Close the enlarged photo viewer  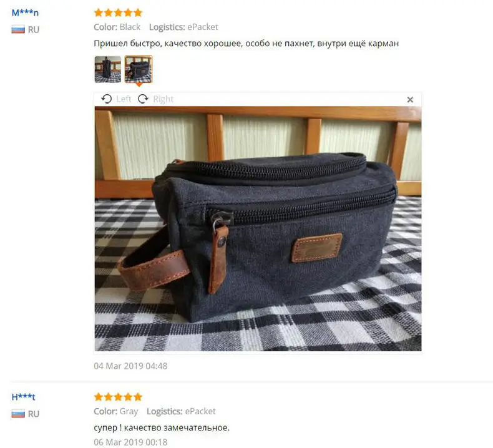410,100
